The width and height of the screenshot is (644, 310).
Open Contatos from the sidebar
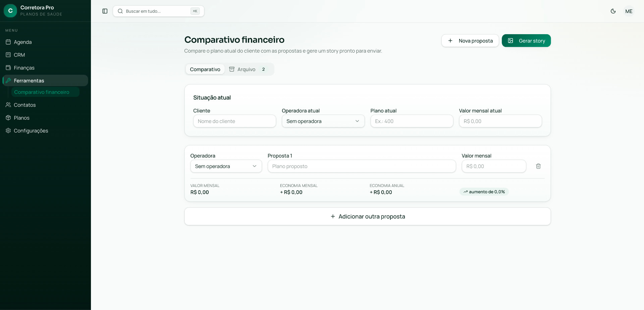(45, 105)
